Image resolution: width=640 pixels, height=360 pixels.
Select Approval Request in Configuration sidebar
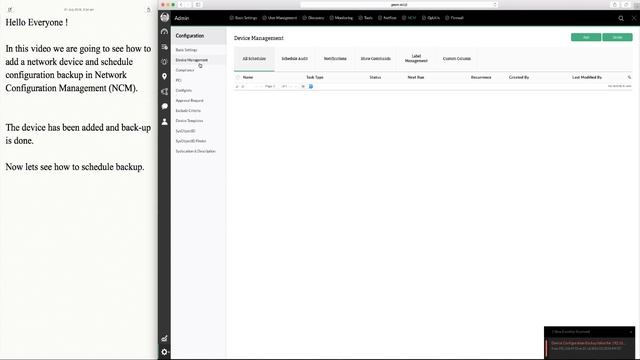(x=189, y=100)
